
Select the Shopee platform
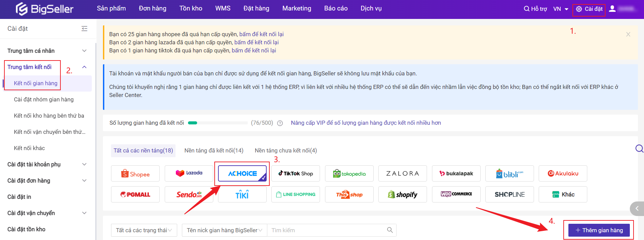(135, 174)
